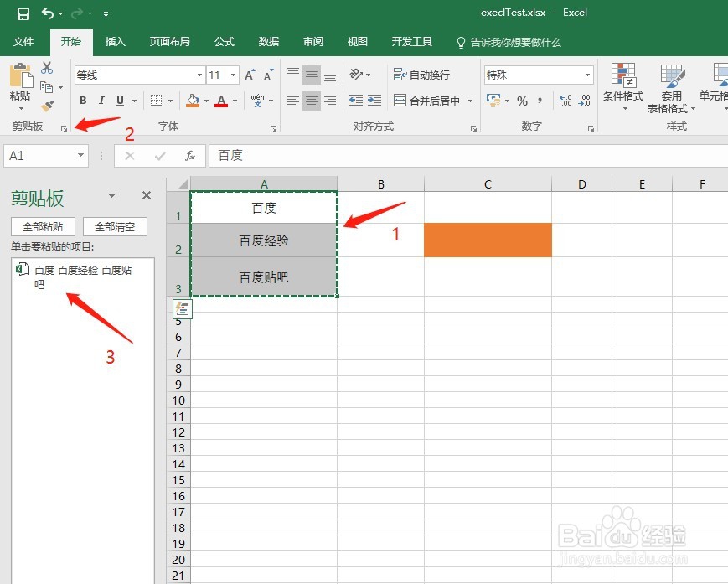The image size is (728, 584).
Task: Click the Name Box showing A1
Action: [x=45, y=156]
